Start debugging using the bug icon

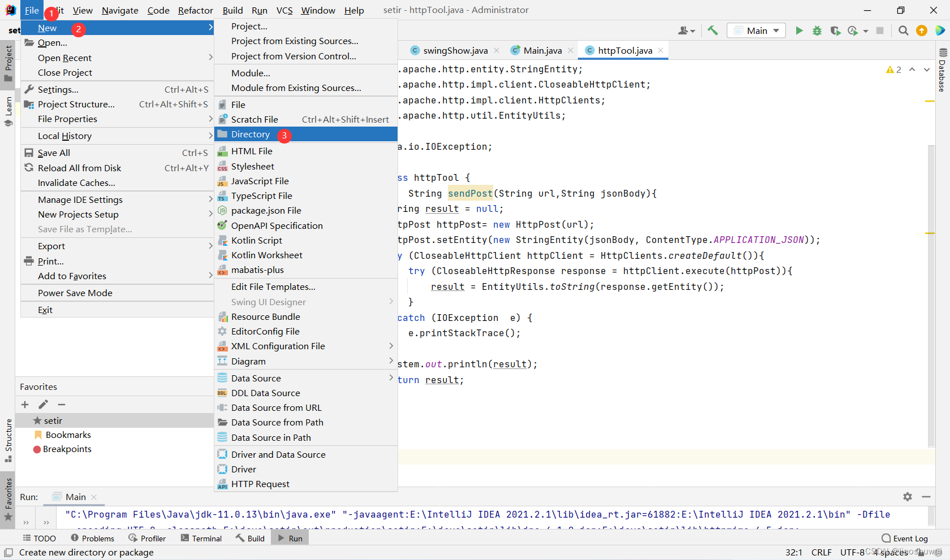coord(817,31)
